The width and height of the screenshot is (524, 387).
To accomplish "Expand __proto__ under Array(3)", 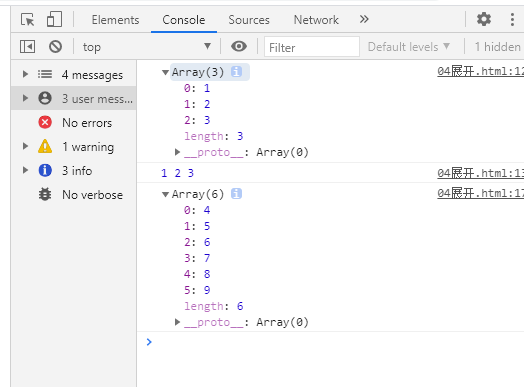I will point(177,152).
